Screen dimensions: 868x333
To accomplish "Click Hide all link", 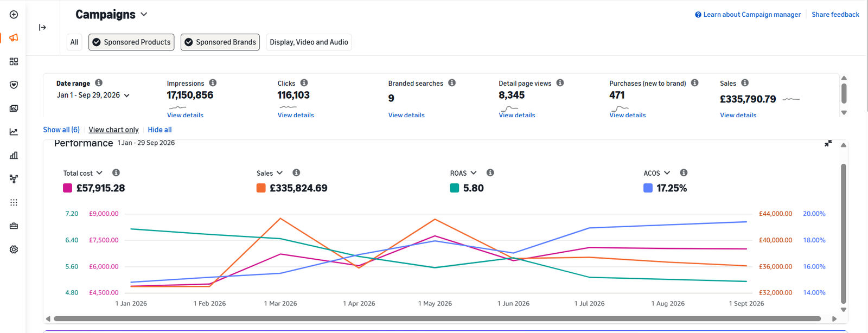I will pyautogui.click(x=159, y=130).
